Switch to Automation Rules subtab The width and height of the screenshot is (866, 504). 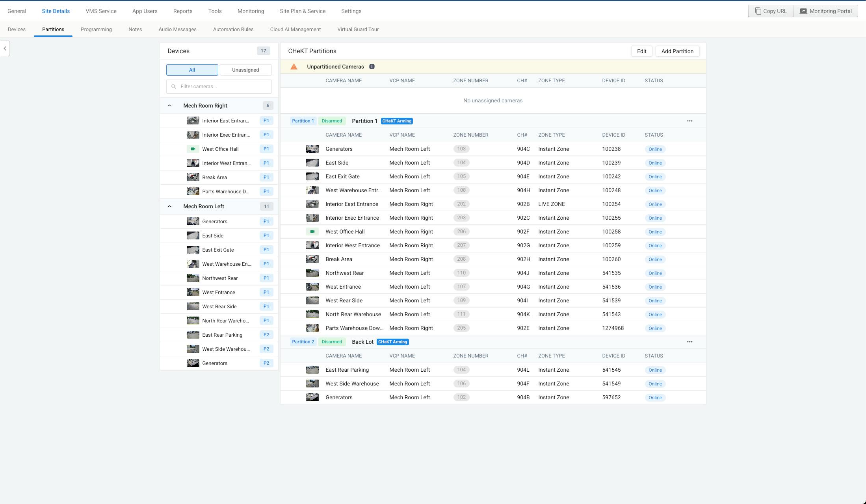click(x=233, y=29)
